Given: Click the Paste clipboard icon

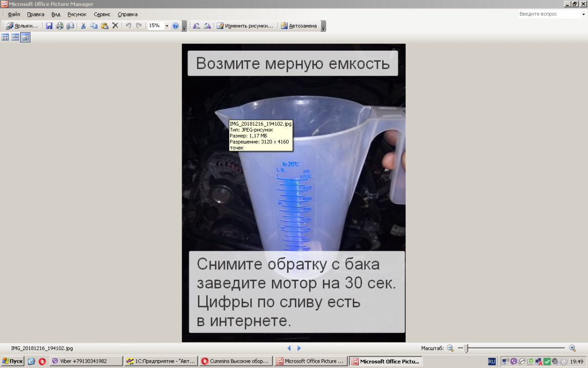Looking at the screenshot, I should 104,26.
